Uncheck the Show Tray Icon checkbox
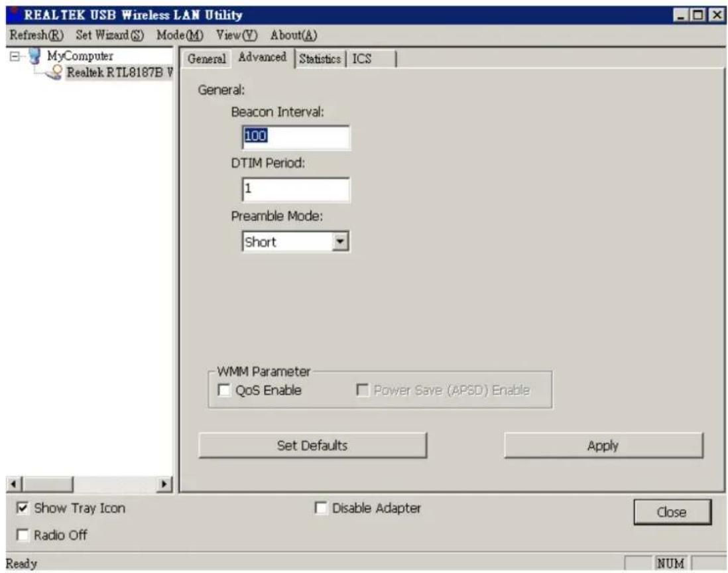Screen dimensions: 728x573 [x=23, y=508]
